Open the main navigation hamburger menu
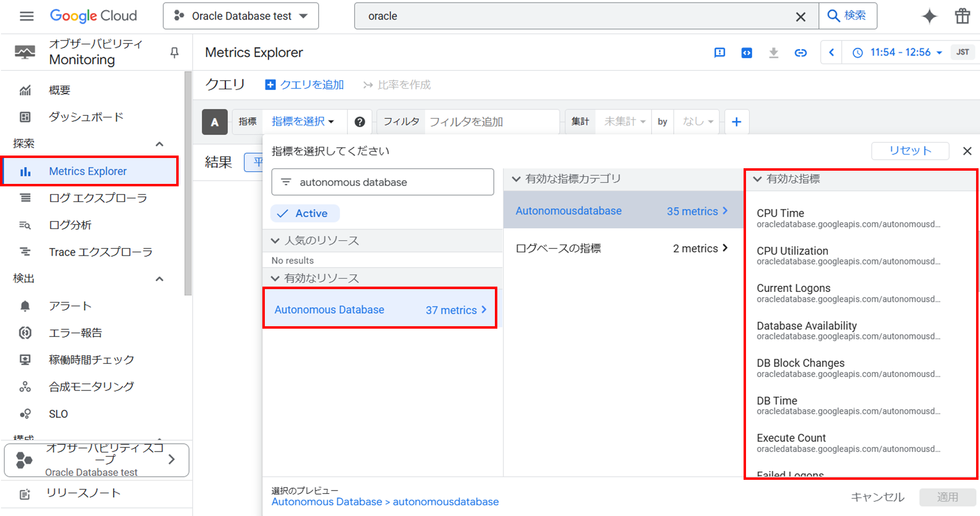The height and width of the screenshot is (516, 980). tap(26, 16)
